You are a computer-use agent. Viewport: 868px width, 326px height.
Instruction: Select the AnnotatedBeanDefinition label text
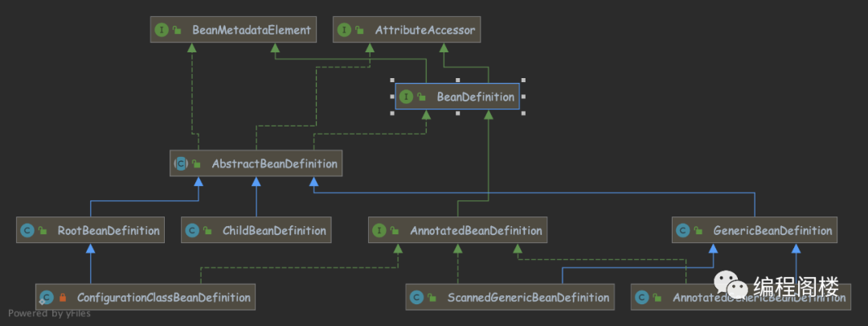click(476, 231)
